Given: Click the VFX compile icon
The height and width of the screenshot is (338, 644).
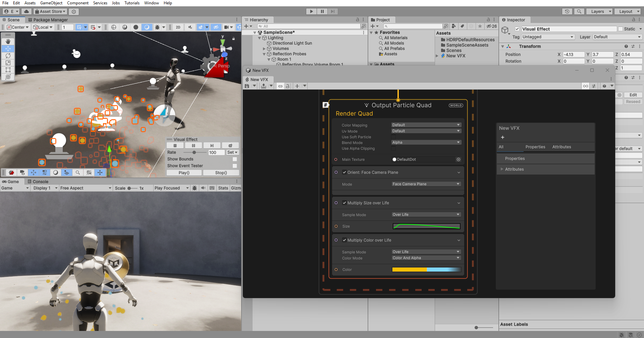Looking at the screenshot, I should click(x=264, y=86).
